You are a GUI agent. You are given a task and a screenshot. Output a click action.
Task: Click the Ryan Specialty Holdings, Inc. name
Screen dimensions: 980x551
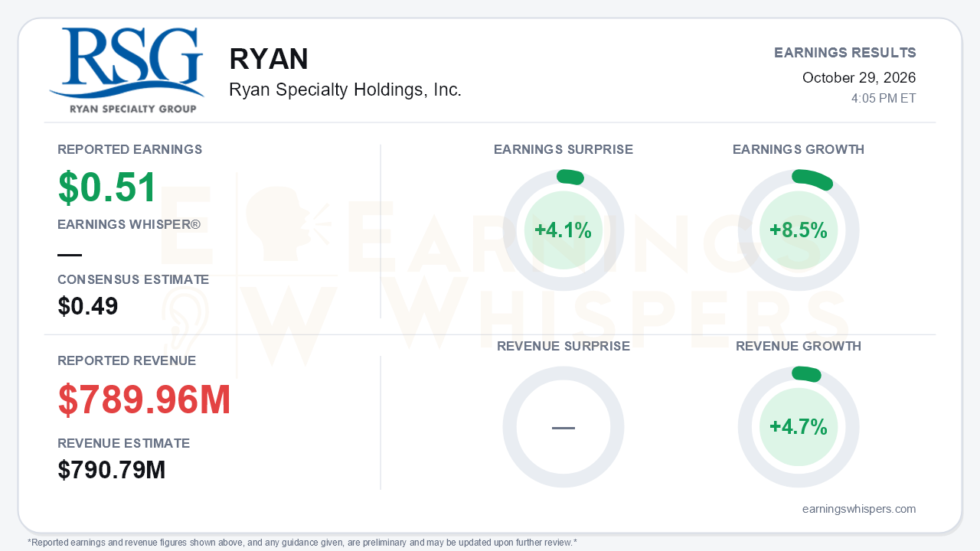(x=345, y=90)
